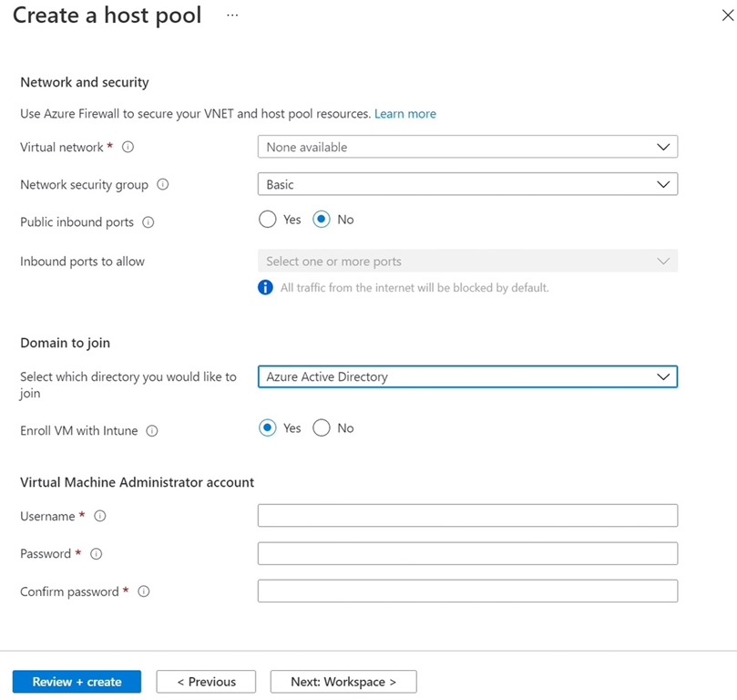Go back with the Previous button
Screen dimensions: 737x700
coord(206,681)
